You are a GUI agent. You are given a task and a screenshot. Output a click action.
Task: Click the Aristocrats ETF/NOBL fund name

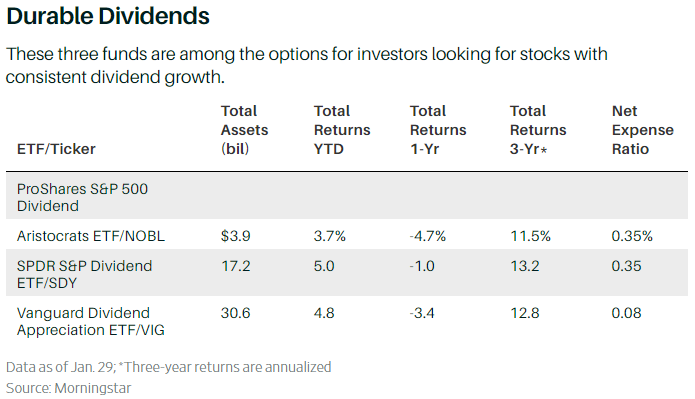click(x=91, y=236)
